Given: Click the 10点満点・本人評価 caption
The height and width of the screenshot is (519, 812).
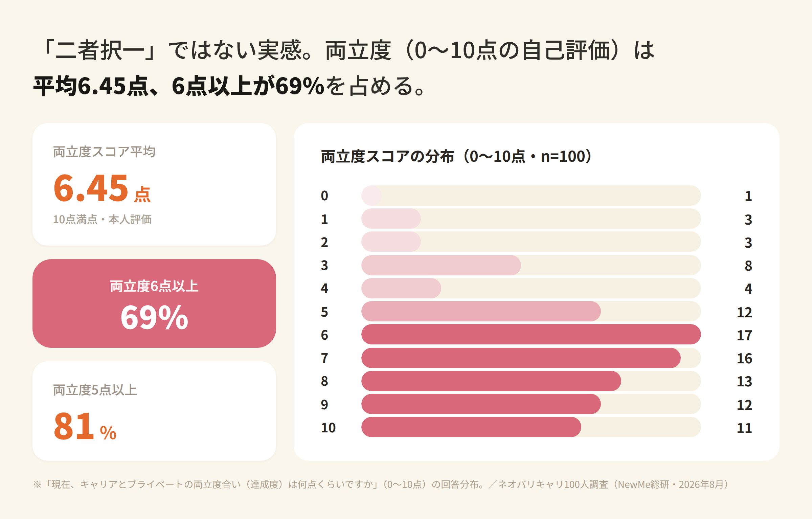Looking at the screenshot, I should tap(103, 219).
